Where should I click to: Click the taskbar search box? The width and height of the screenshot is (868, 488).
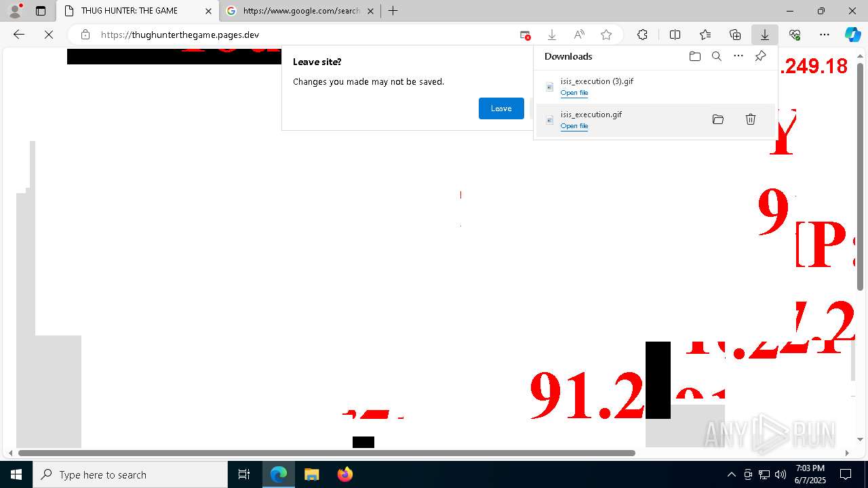(x=130, y=474)
